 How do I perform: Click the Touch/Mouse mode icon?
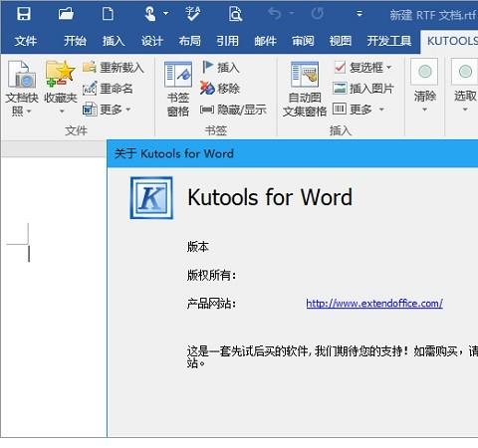click(150, 14)
